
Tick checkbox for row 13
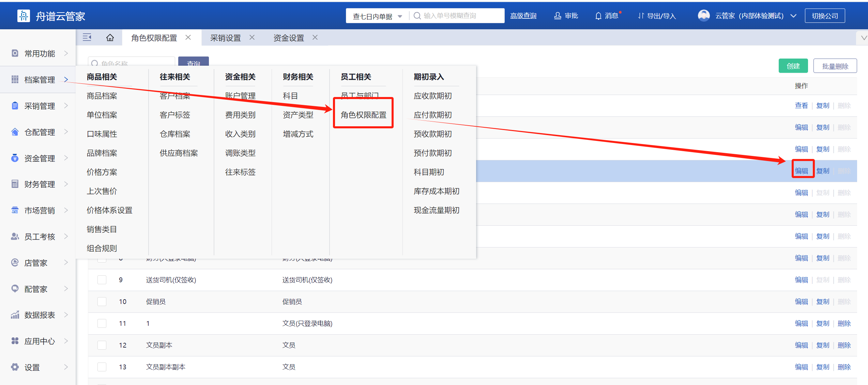click(102, 367)
